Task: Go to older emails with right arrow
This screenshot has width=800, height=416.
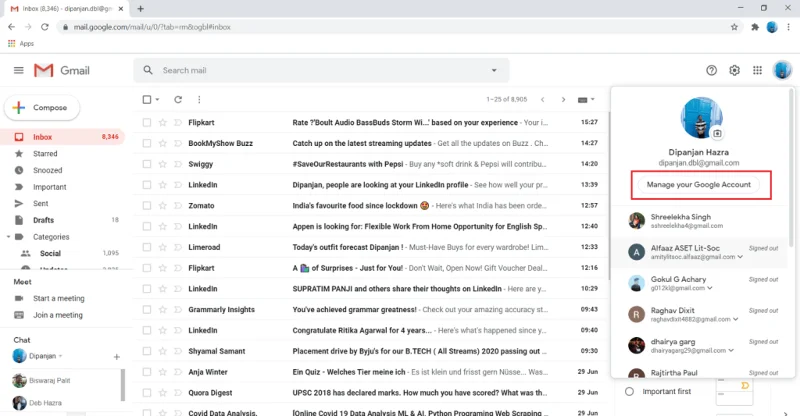Action: coord(563,100)
